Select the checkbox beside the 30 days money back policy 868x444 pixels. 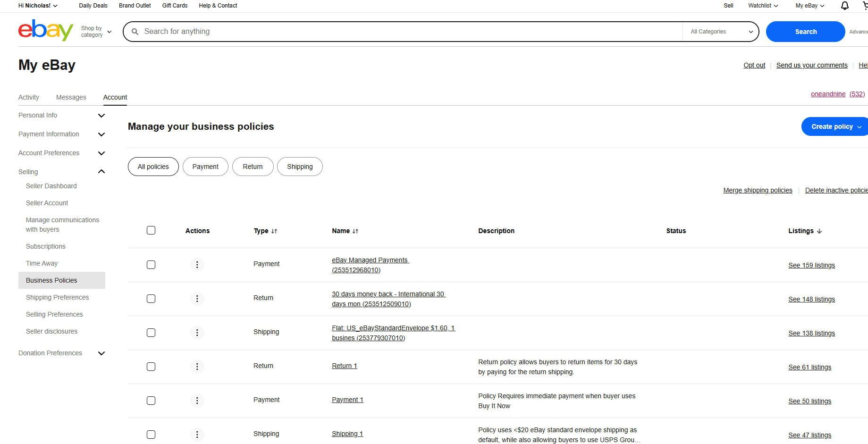(x=151, y=299)
